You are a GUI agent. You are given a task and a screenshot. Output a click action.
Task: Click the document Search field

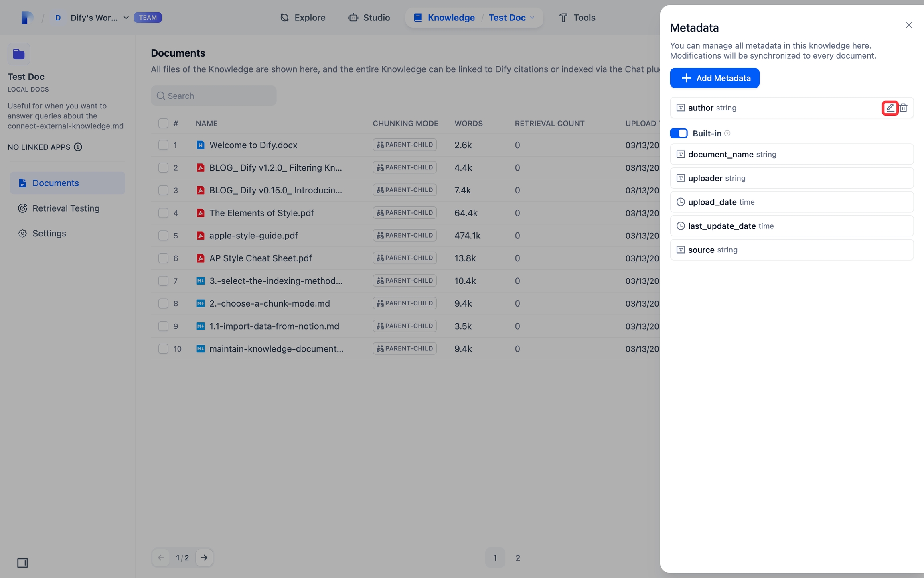(x=214, y=96)
